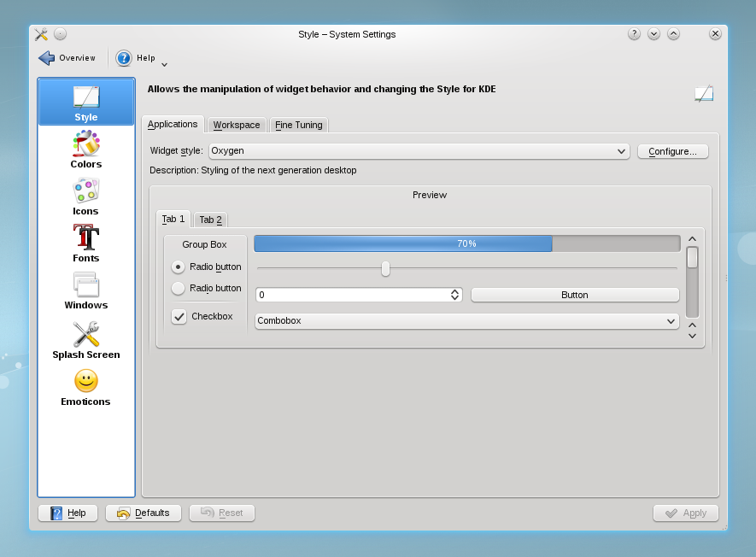Open the preview Combobox dropdown
756x557 pixels.
[466, 321]
